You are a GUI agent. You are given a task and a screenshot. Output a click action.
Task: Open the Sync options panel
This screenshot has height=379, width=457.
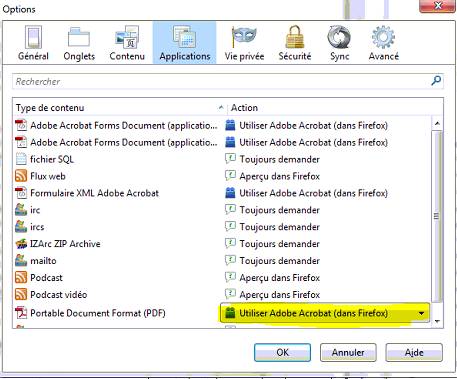pos(339,43)
